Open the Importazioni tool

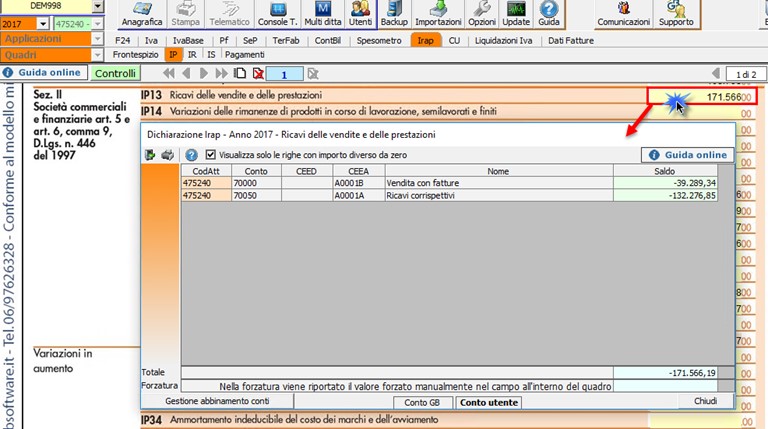[x=438, y=14]
